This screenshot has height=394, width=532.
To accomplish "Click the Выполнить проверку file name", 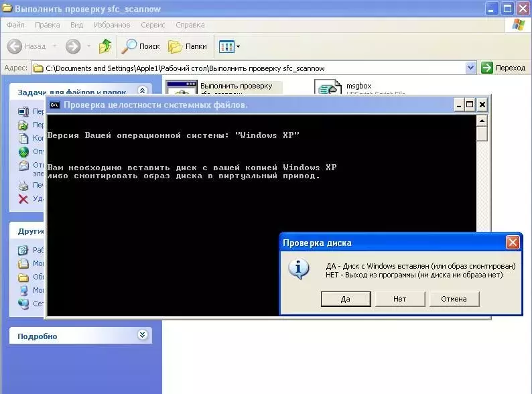I will [x=236, y=86].
